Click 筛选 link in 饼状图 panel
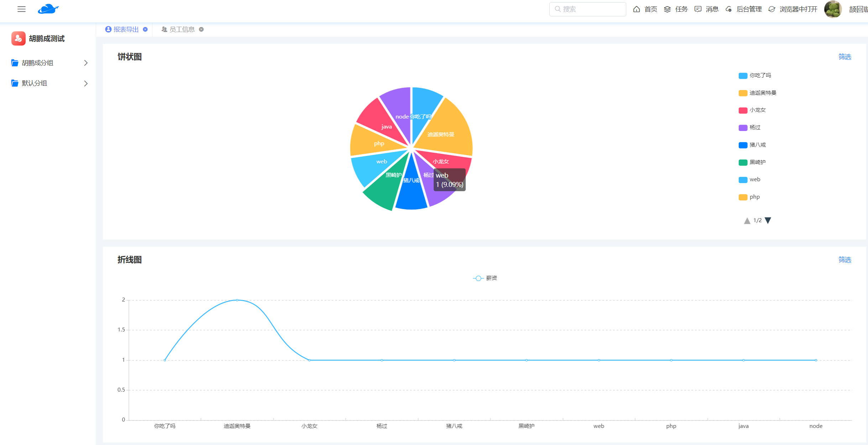The width and height of the screenshot is (868, 445). pos(845,57)
